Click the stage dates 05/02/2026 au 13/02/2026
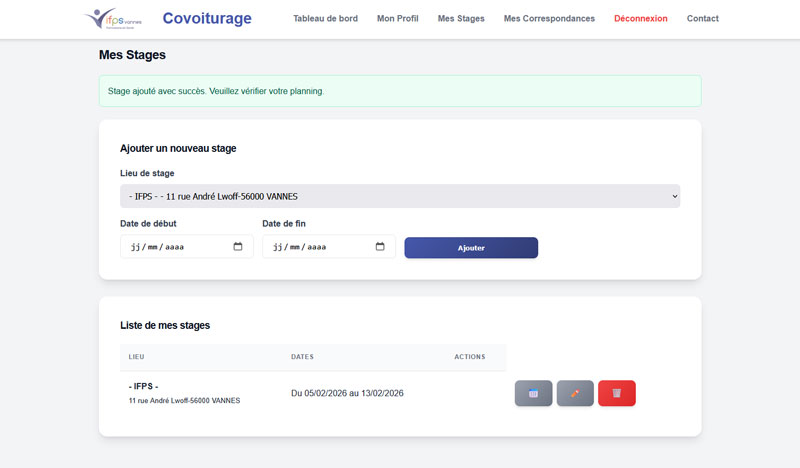Image resolution: width=800 pixels, height=468 pixels. click(x=347, y=393)
